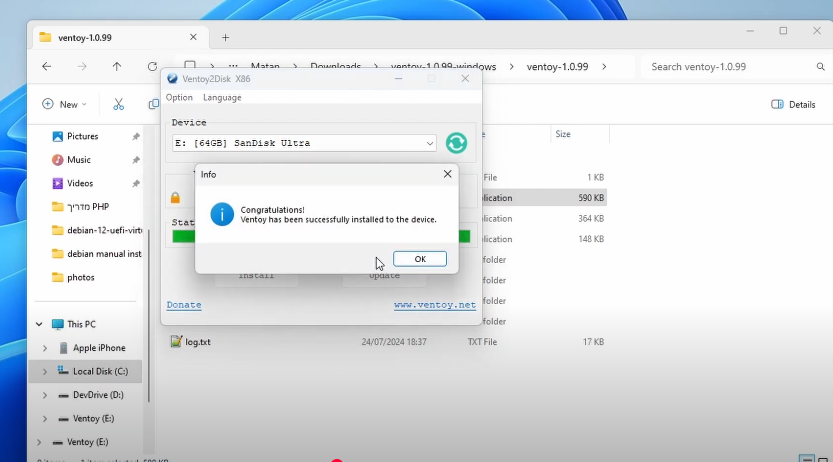Image resolution: width=833 pixels, height=462 pixels.
Task: Click the Ventoy2Disk title bar app icon
Action: click(x=172, y=79)
